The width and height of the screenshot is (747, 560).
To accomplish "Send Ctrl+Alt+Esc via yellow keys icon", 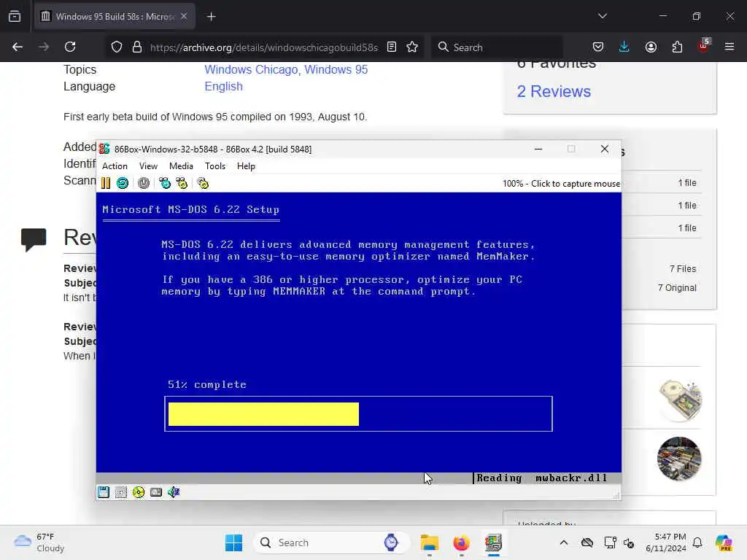I will point(182,183).
